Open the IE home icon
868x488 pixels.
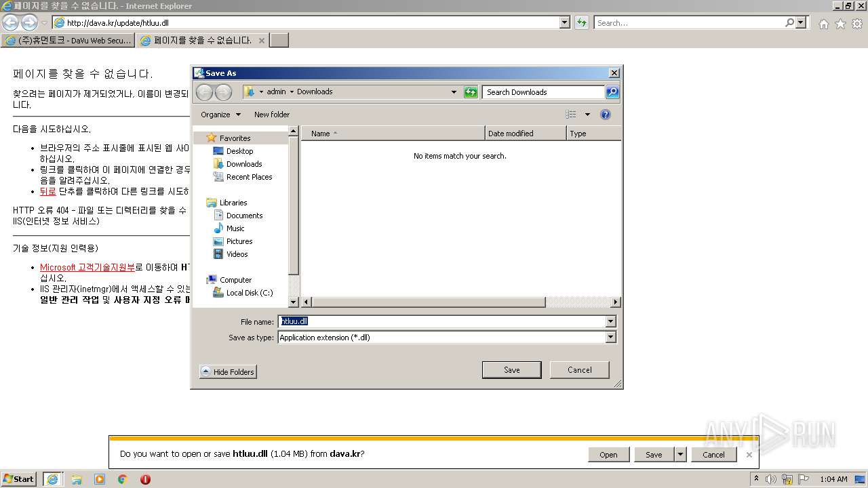(x=823, y=24)
